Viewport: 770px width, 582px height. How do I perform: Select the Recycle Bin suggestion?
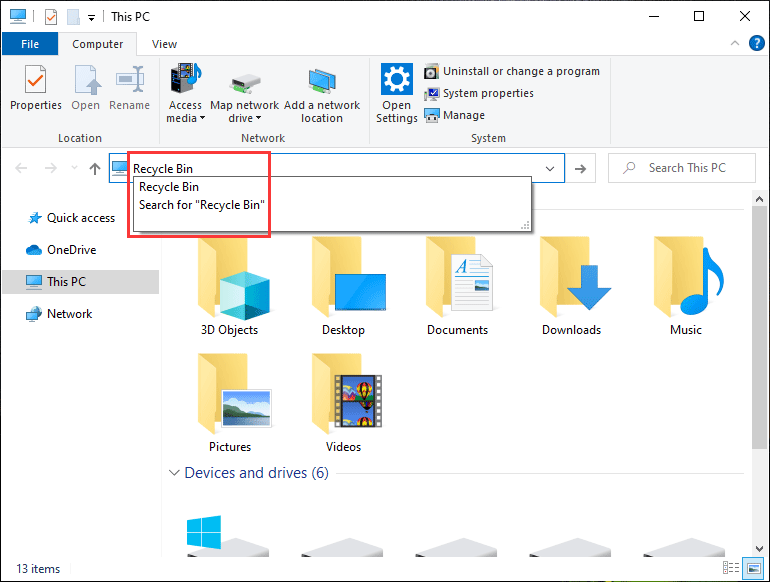tap(332, 187)
